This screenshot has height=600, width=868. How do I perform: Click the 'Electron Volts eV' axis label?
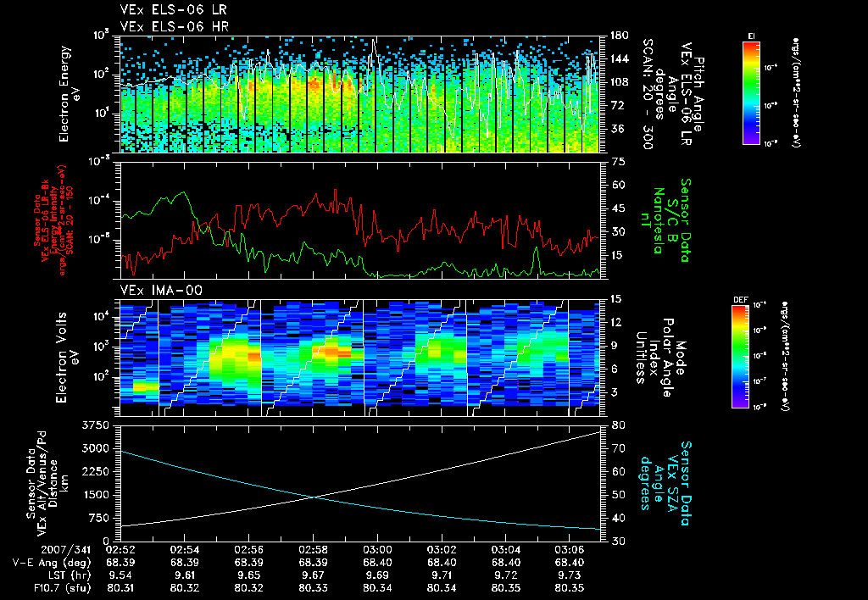67,358
